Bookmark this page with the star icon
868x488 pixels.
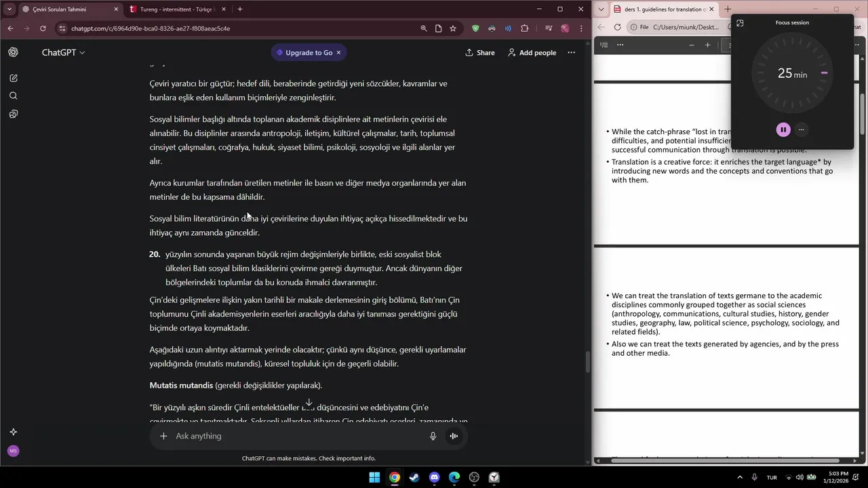click(x=453, y=28)
